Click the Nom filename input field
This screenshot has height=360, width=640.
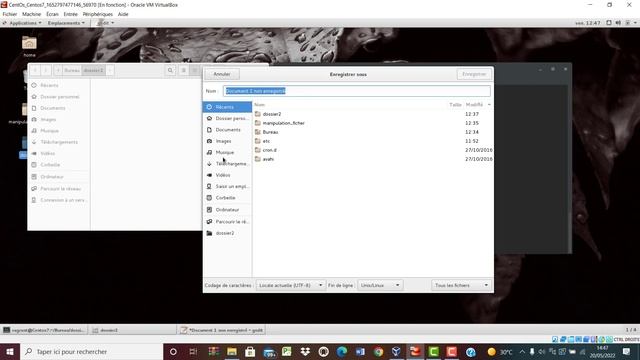[357, 91]
